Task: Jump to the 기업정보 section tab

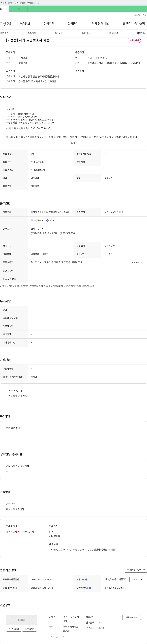Action: coord(141,33)
